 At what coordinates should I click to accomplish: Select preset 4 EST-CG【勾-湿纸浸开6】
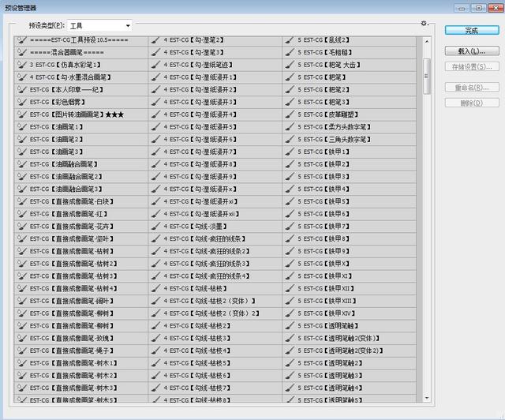coord(215,139)
